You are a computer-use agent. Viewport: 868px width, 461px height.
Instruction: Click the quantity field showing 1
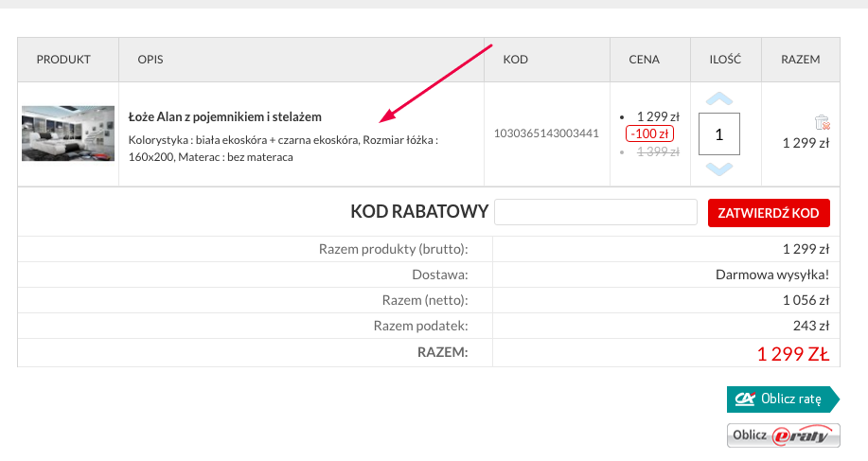click(719, 133)
